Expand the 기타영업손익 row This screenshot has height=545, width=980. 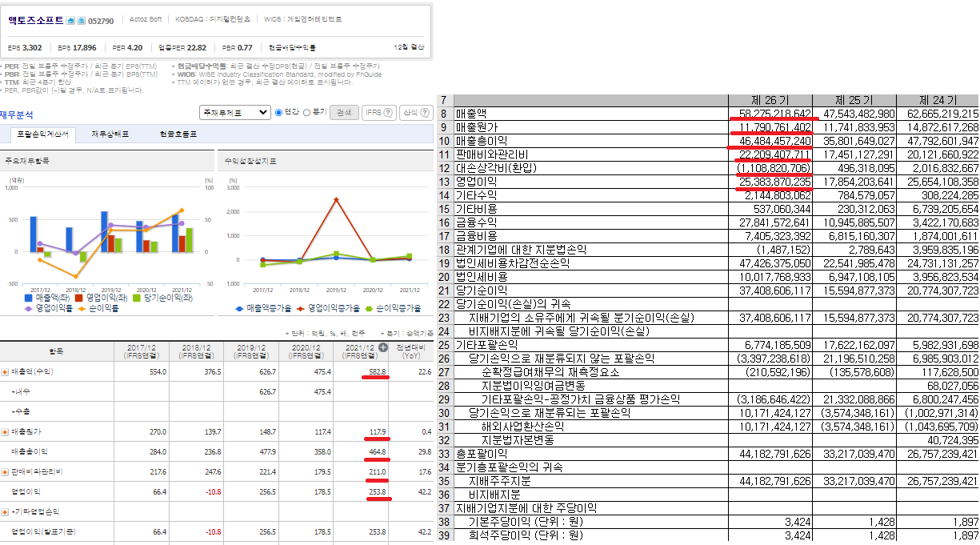pyautogui.click(x=6, y=511)
